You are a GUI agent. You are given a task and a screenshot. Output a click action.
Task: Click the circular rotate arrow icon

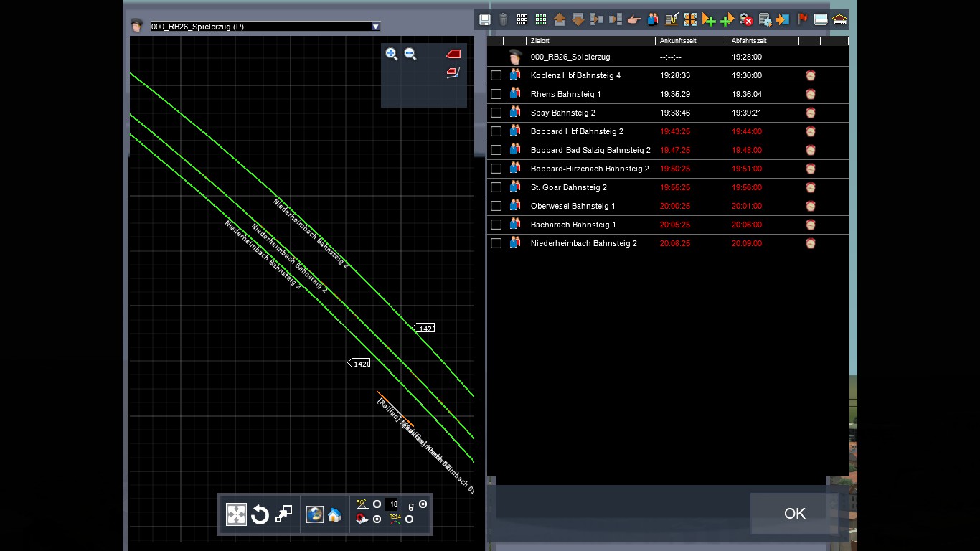pos(260,514)
